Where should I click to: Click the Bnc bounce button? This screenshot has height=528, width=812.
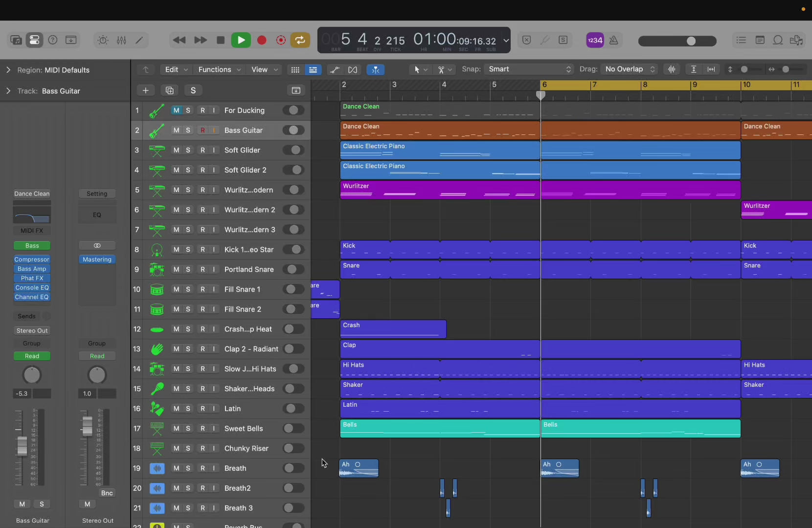(x=107, y=493)
